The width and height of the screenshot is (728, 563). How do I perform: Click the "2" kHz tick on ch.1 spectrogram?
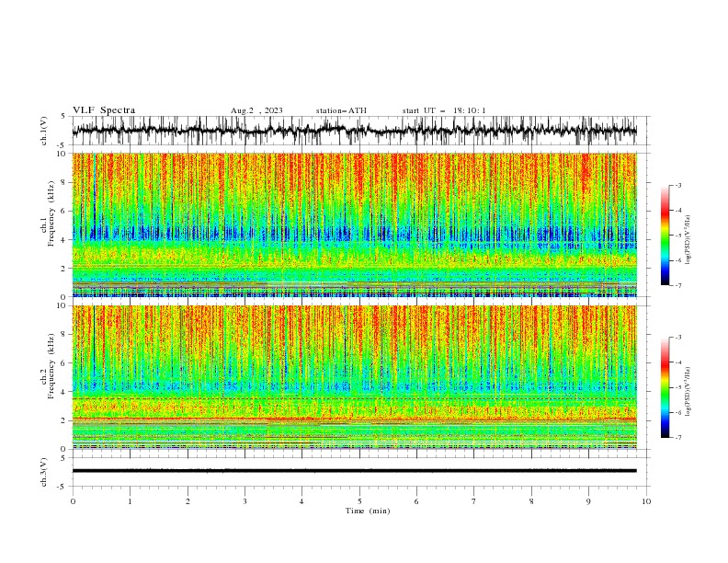click(x=64, y=269)
